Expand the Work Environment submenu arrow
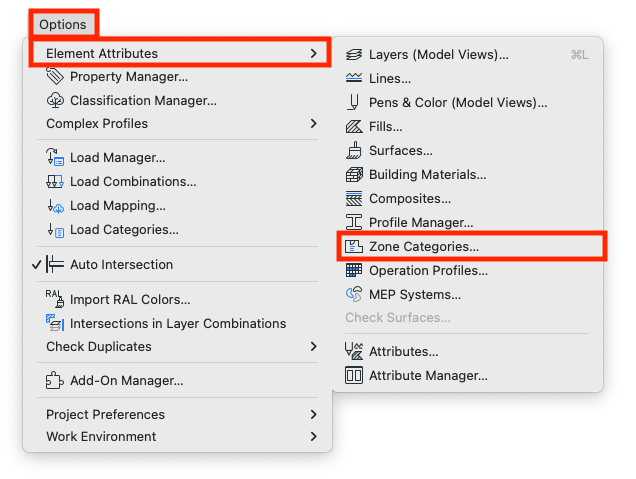 [314, 436]
